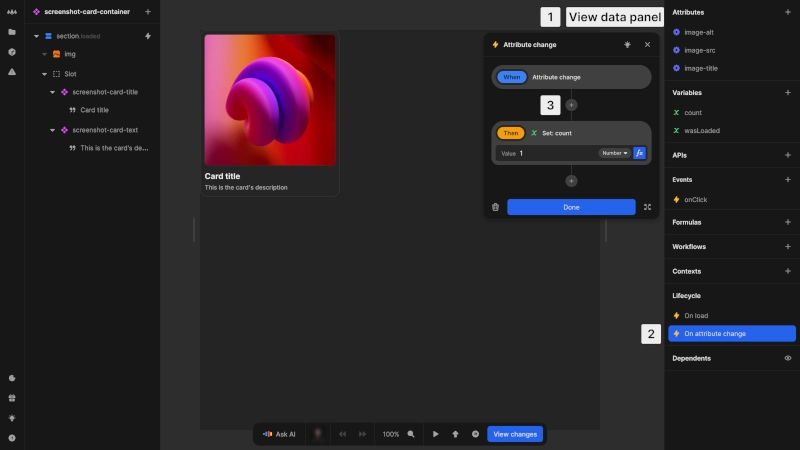Click the blue When pill
Viewport: 800px width, 450px height.
[511, 77]
